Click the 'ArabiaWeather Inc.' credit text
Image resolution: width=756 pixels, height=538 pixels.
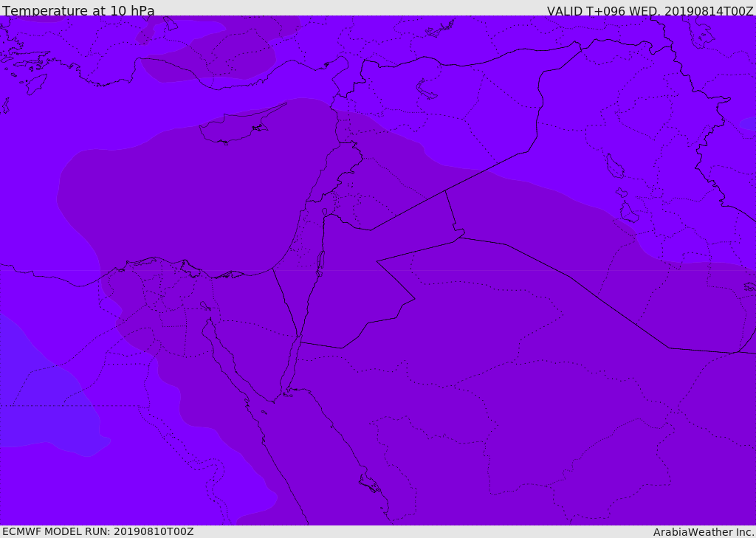[x=703, y=532]
